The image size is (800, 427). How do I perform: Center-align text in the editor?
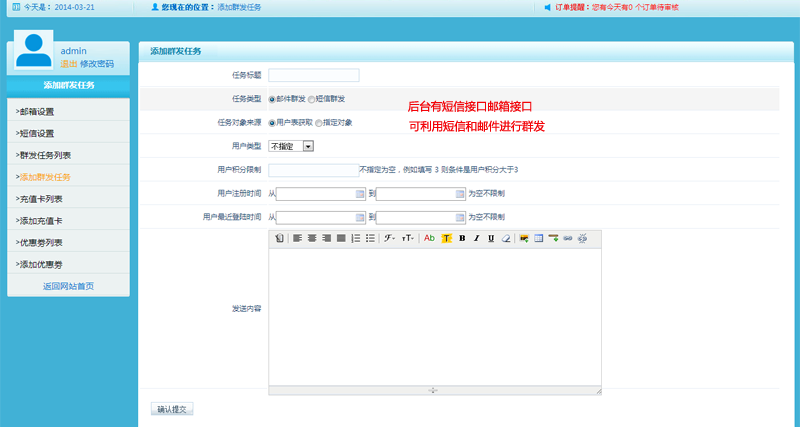point(312,238)
